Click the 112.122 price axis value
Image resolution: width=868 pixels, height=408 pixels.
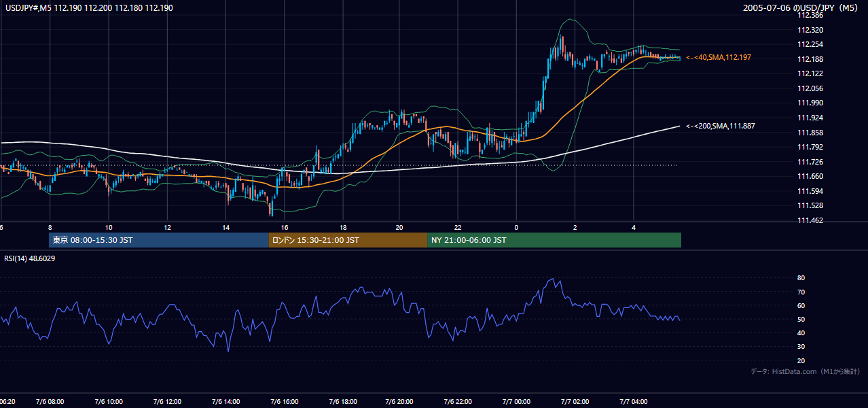[811, 73]
